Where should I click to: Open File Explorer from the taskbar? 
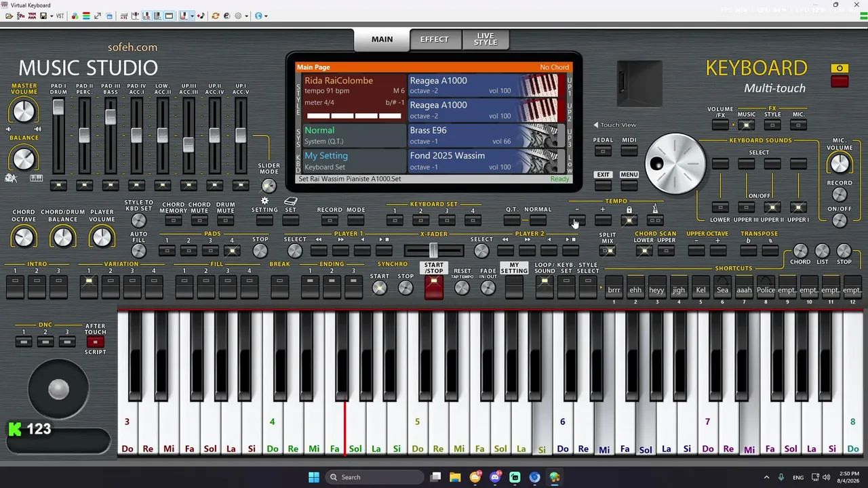(x=455, y=477)
